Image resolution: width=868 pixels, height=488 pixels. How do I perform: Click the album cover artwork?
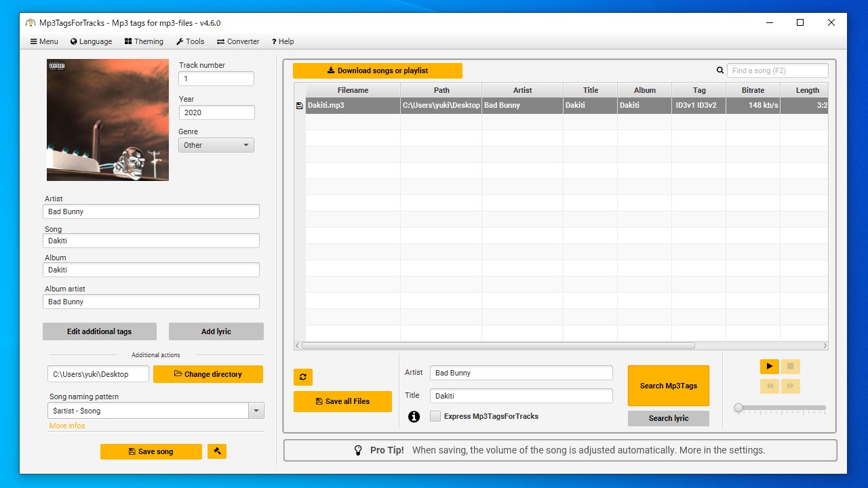tap(108, 120)
